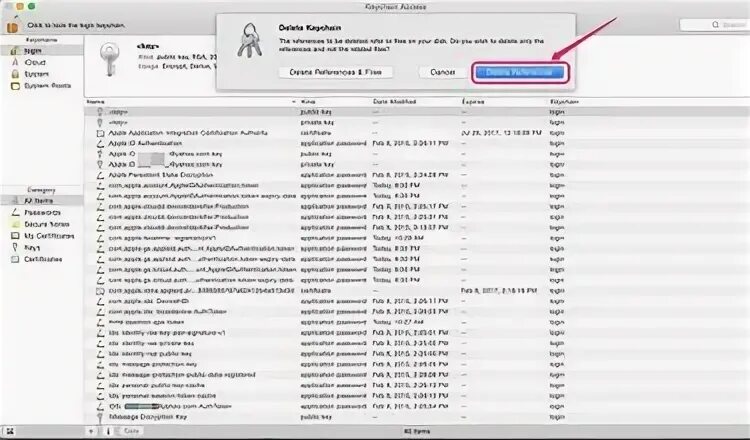Toggle the keychains list via bottom-left icon
Viewport: 750px width, 440px height.
[x=10, y=431]
